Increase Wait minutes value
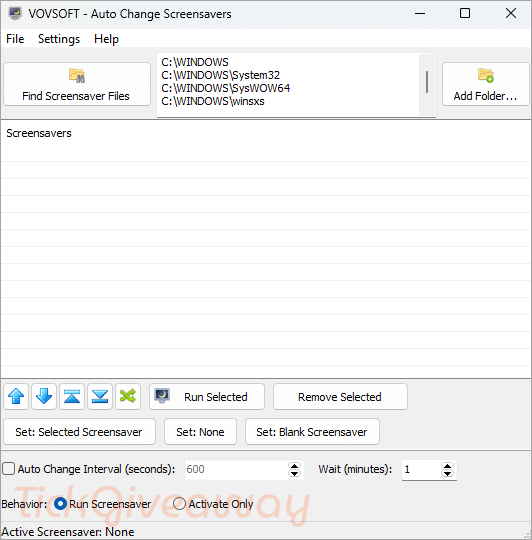This screenshot has width=532, height=540. click(447, 466)
